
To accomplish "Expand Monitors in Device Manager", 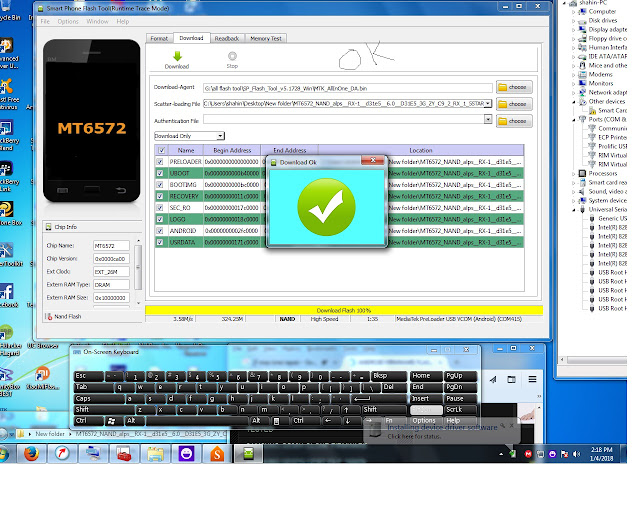I will click(x=573, y=84).
